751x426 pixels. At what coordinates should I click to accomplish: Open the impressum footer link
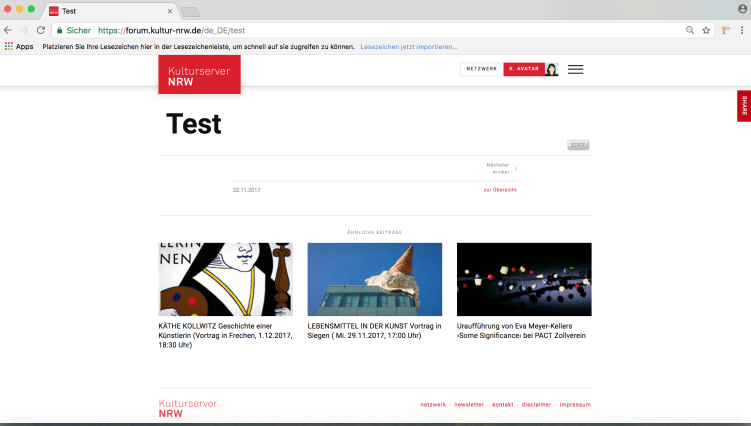(575, 405)
